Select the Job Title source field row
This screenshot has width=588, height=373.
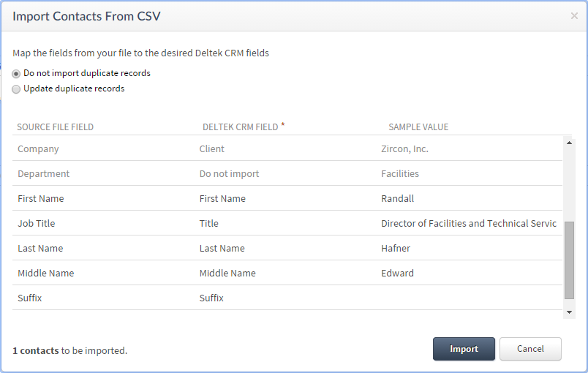[37, 224]
